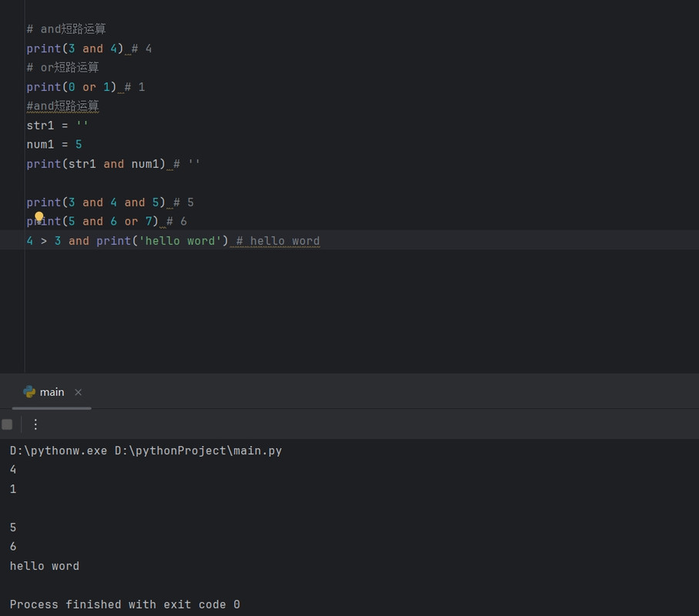The width and height of the screenshot is (699, 616).
Task: Click console output '6'
Action: pos(13,547)
